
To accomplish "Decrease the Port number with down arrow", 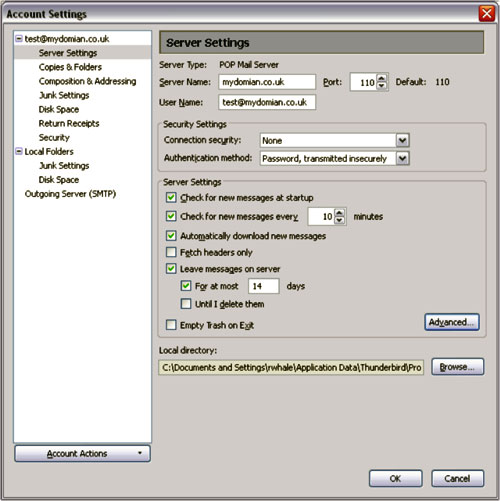I will [x=382, y=86].
